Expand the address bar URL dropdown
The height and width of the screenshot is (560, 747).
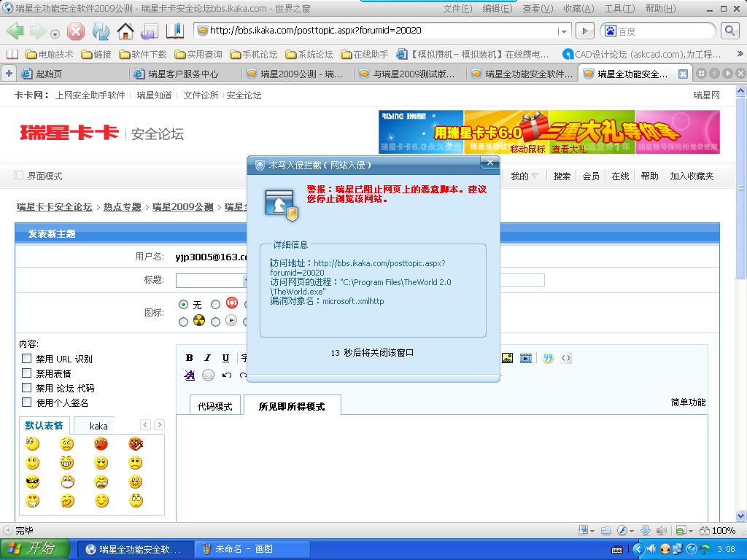[564, 31]
